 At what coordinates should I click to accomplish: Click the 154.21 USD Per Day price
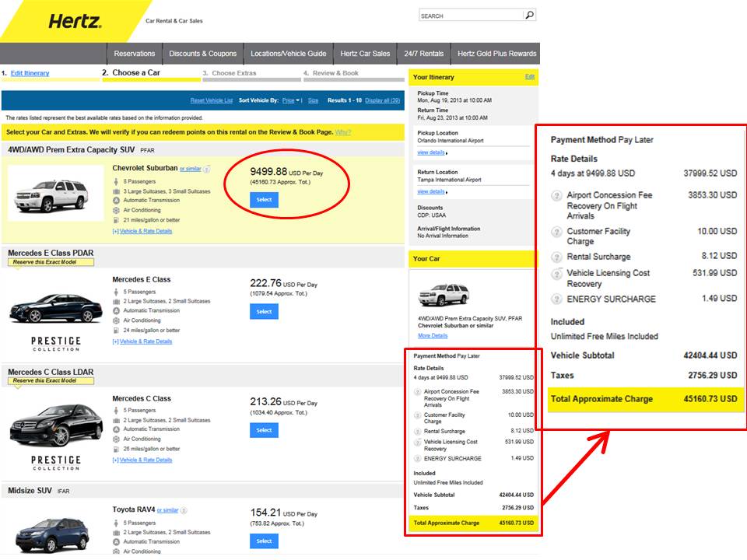tap(284, 513)
